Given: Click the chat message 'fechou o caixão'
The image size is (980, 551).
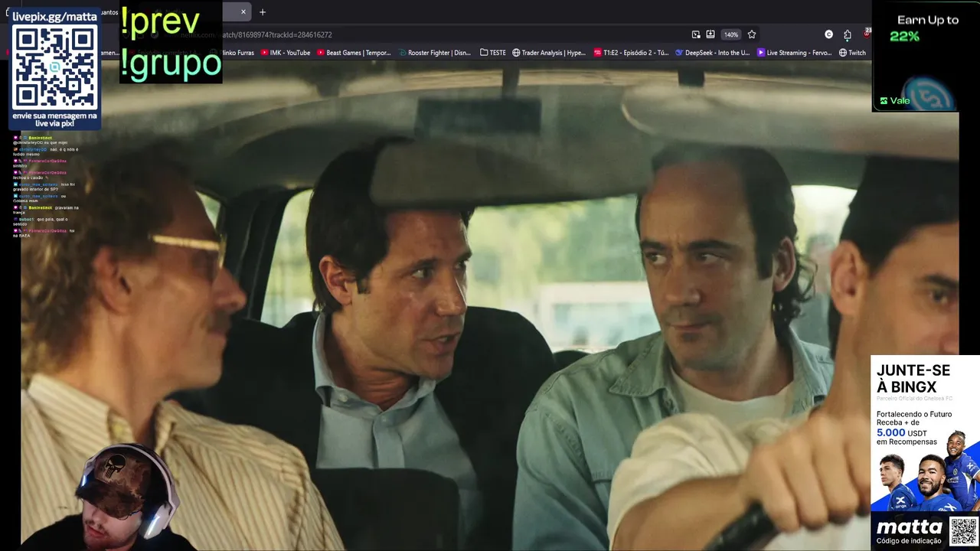Looking at the screenshot, I should pos(32,178).
